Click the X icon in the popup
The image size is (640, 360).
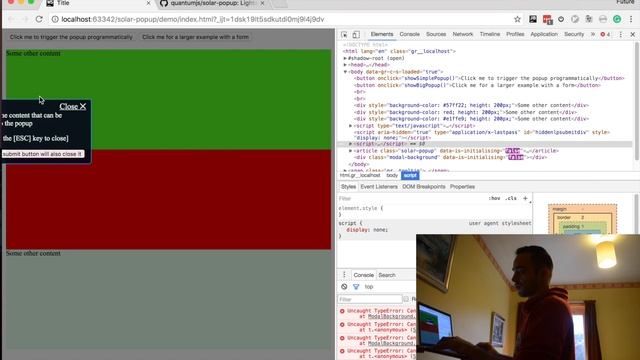[83, 107]
